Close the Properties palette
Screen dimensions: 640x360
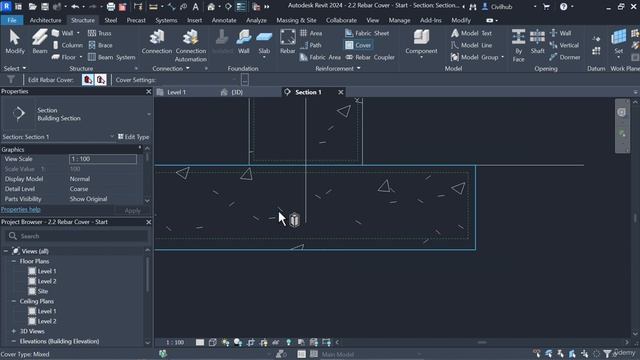pyautogui.click(x=149, y=91)
